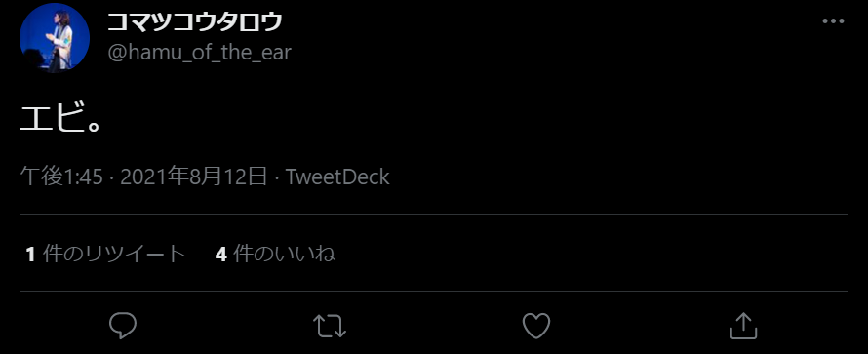Click the reply speech bubble icon
868x354 pixels.
point(122,326)
